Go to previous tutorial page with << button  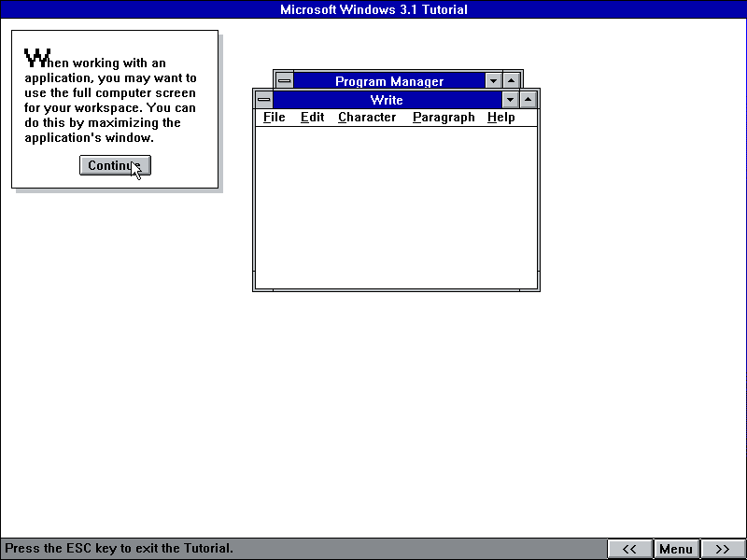(x=629, y=549)
